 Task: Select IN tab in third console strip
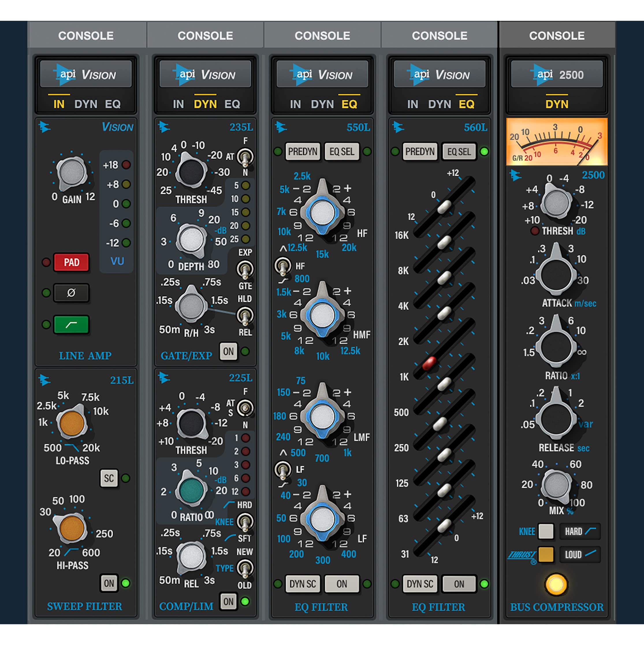click(295, 104)
